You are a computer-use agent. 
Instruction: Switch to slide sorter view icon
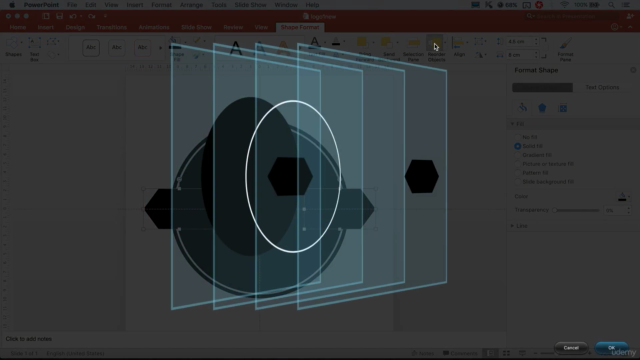(x=507, y=353)
